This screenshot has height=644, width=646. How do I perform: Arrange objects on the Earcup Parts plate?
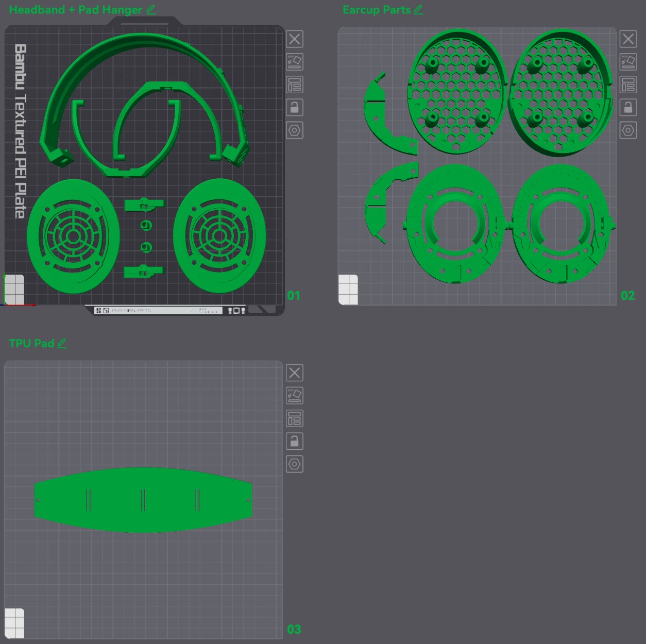[x=628, y=84]
